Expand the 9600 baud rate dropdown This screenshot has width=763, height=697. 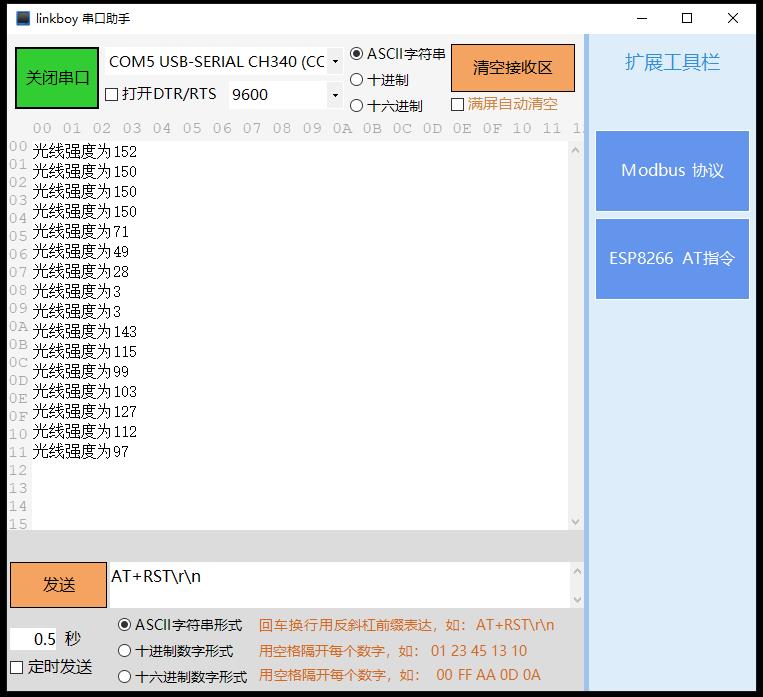point(334,95)
